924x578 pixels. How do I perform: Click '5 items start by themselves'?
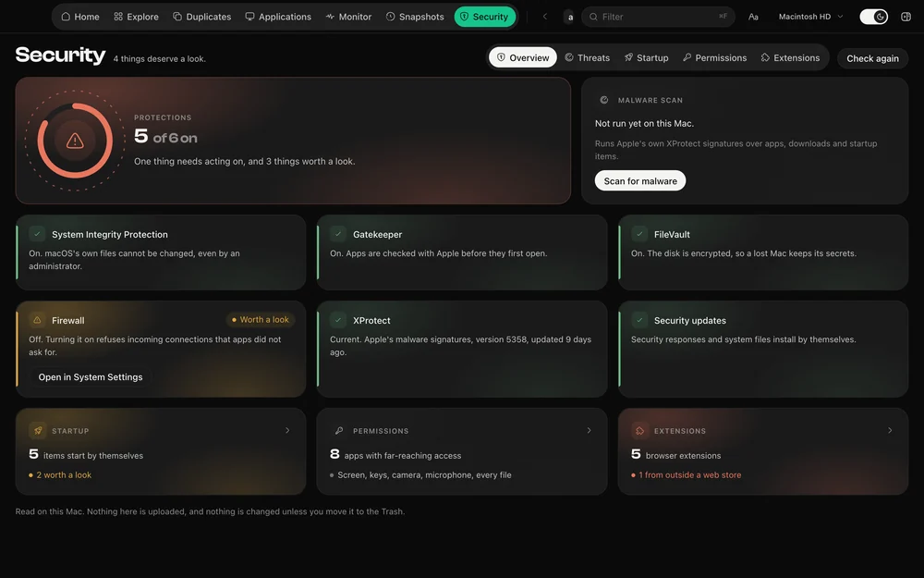[x=86, y=455]
